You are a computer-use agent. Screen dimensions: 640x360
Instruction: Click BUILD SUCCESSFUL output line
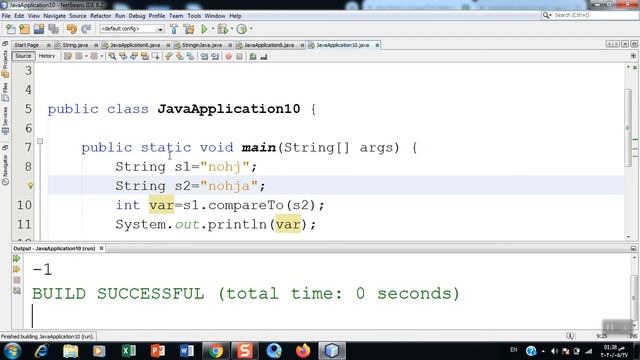click(246, 293)
